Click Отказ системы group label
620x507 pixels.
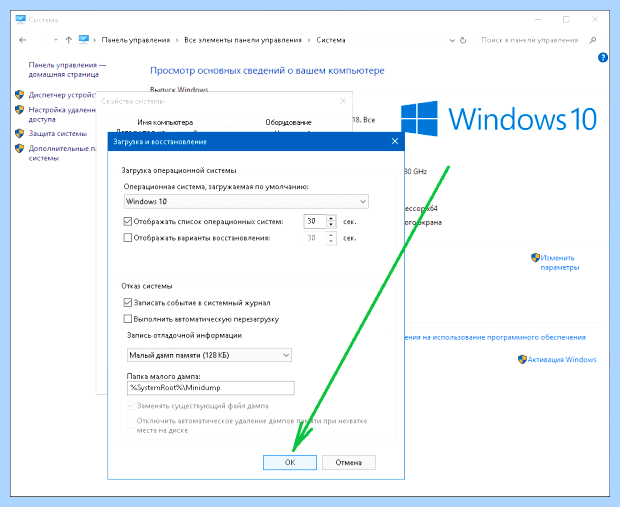(147, 286)
